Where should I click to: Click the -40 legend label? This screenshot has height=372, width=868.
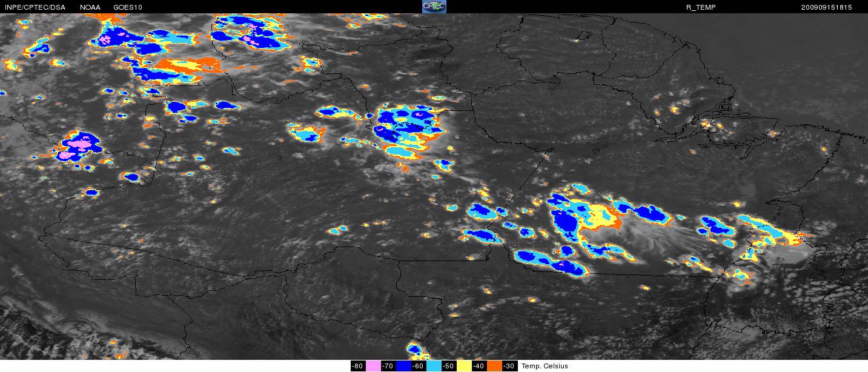point(479,366)
